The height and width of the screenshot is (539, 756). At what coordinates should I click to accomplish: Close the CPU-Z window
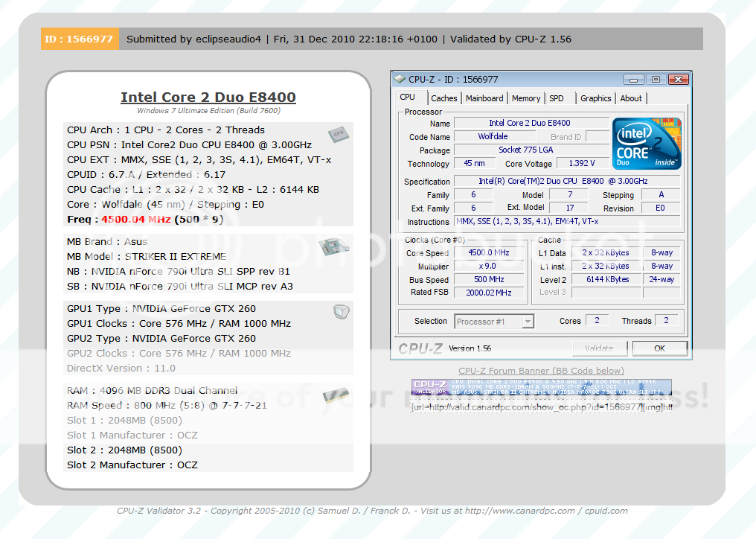point(679,80)
